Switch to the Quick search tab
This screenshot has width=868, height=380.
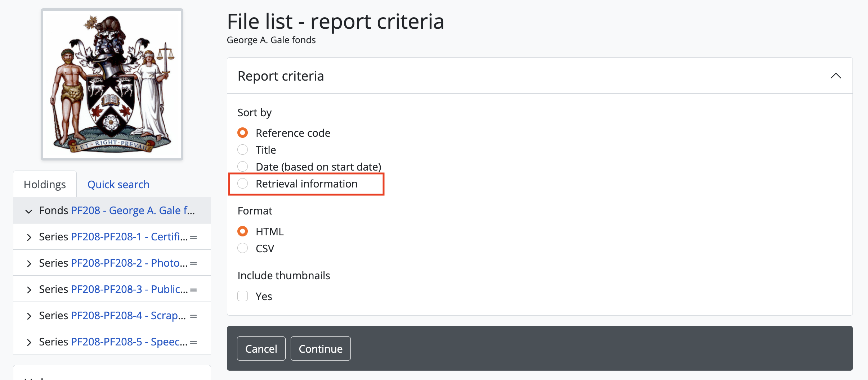tap(118, 184)
